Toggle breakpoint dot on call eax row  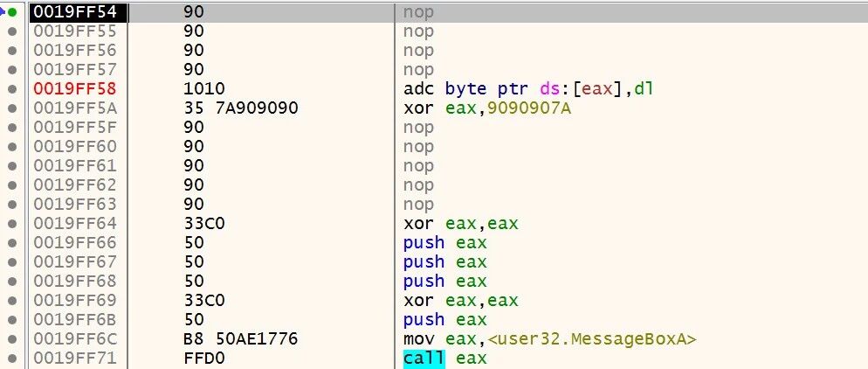[12, 358]
